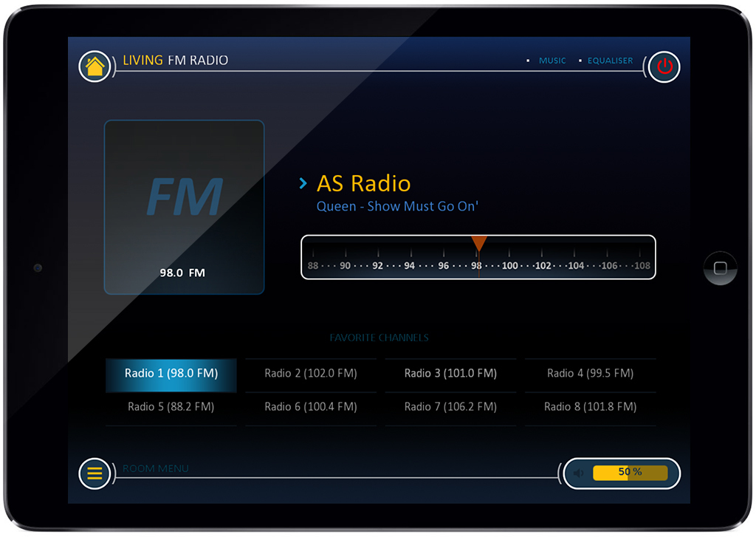Switch to Radio 5 (88.2 FM)
The width and height of the screenshot is (756, 537).
(171, 407)
